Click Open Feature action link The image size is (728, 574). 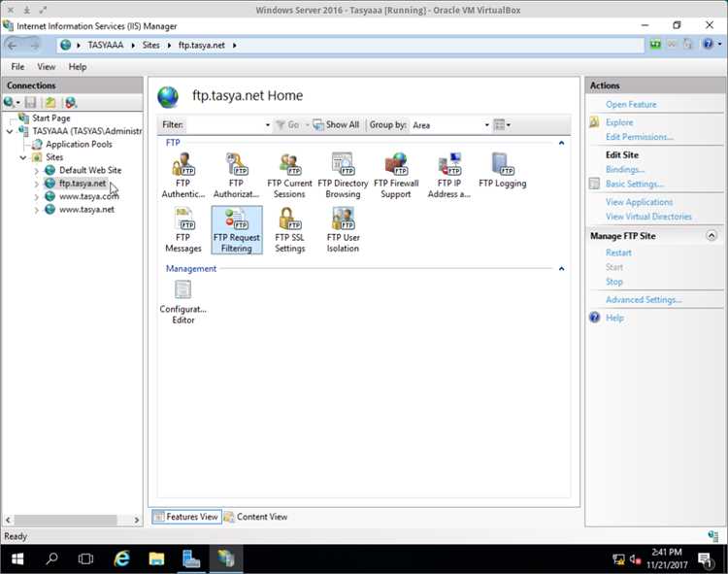(631, 105)
